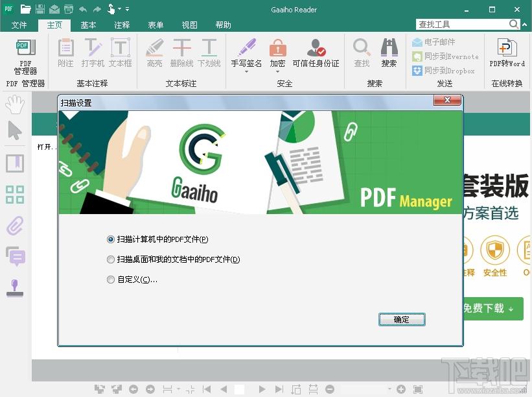Click zoom in plus button in bottom bar

(x=401, y=389)
